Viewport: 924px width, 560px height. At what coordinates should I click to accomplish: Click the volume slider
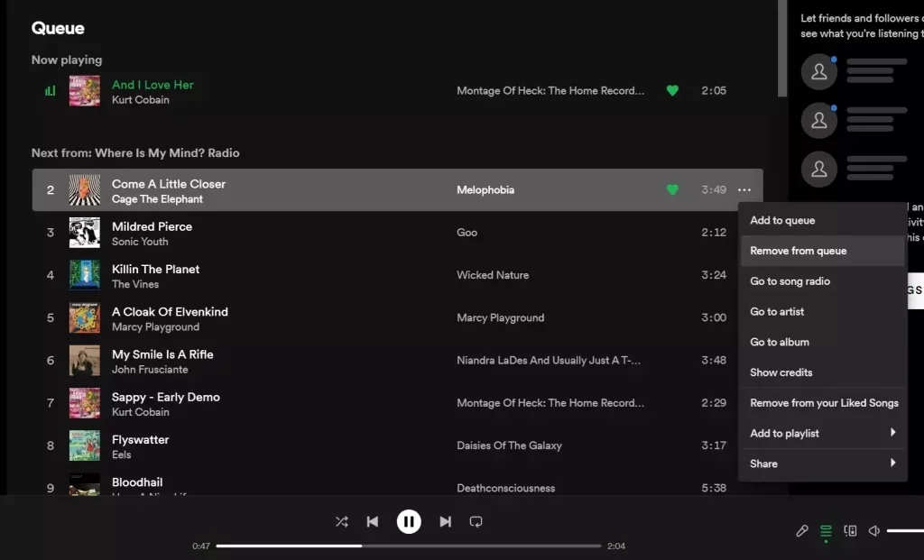[905, 530]
